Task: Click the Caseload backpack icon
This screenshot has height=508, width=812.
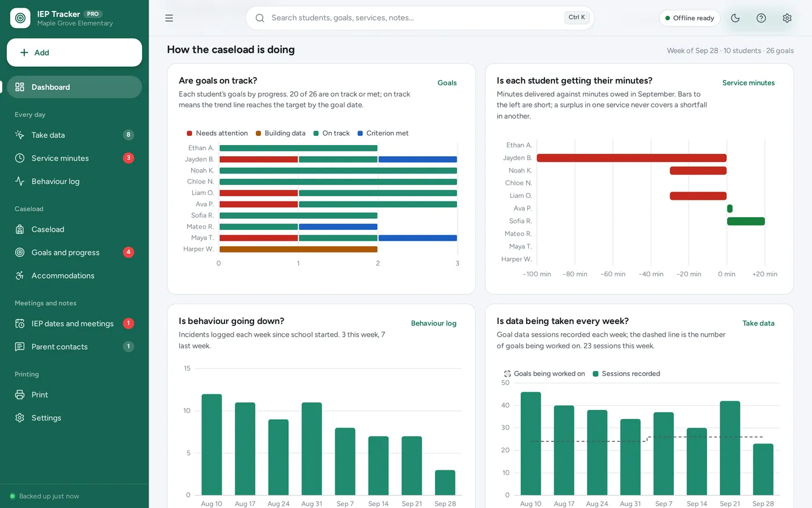Action: (20, 229)
